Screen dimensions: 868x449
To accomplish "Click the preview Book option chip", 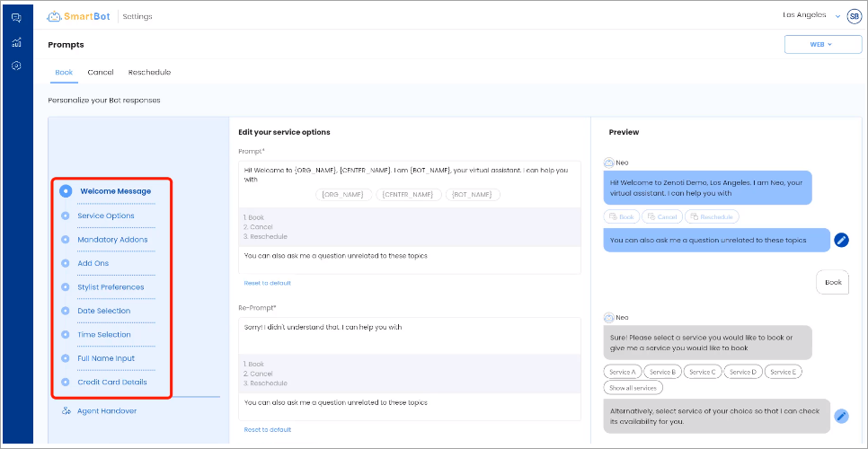I will [622, 216].
